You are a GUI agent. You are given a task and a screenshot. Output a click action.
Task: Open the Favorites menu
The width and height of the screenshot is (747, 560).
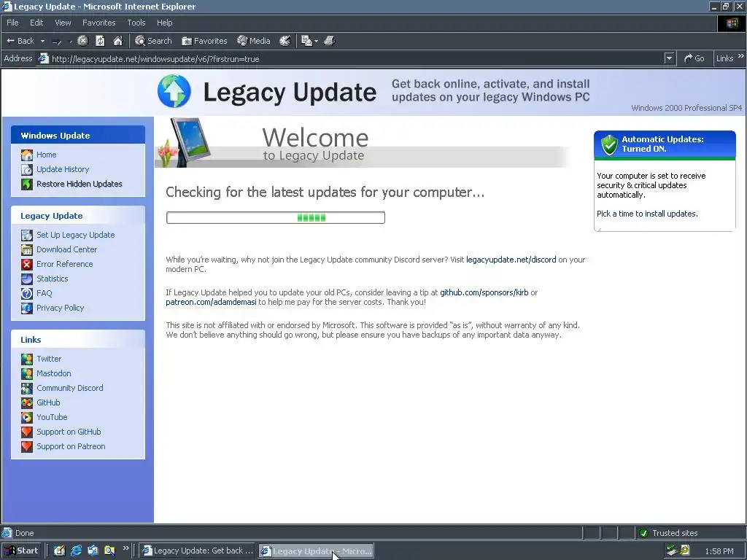98,23
